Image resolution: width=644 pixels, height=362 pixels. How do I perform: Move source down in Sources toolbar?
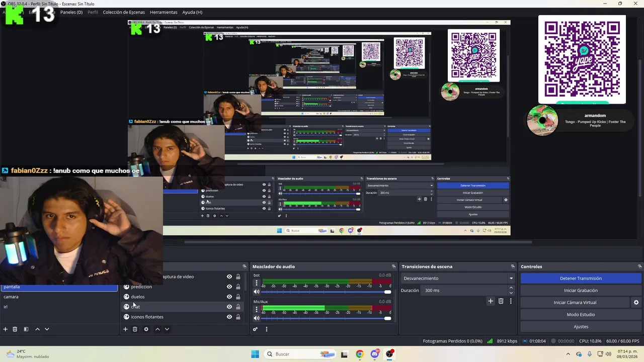coord(167,329)
